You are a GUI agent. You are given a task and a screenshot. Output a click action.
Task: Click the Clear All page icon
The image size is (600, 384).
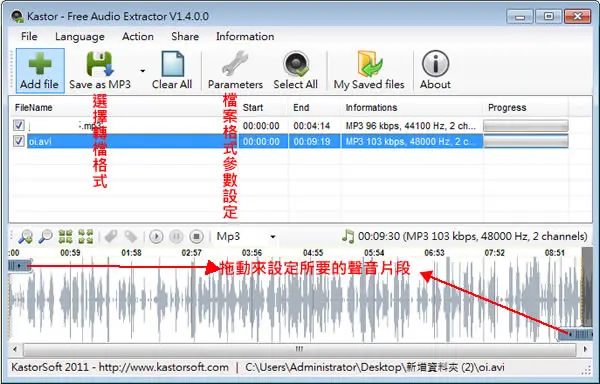point(172,63)
